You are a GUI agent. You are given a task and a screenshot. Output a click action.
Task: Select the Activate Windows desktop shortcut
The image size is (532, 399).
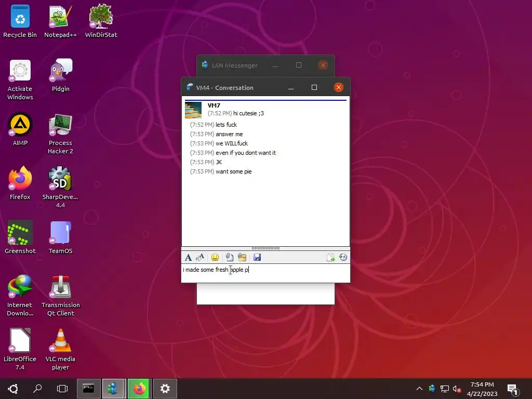click(x=20, y=79)
